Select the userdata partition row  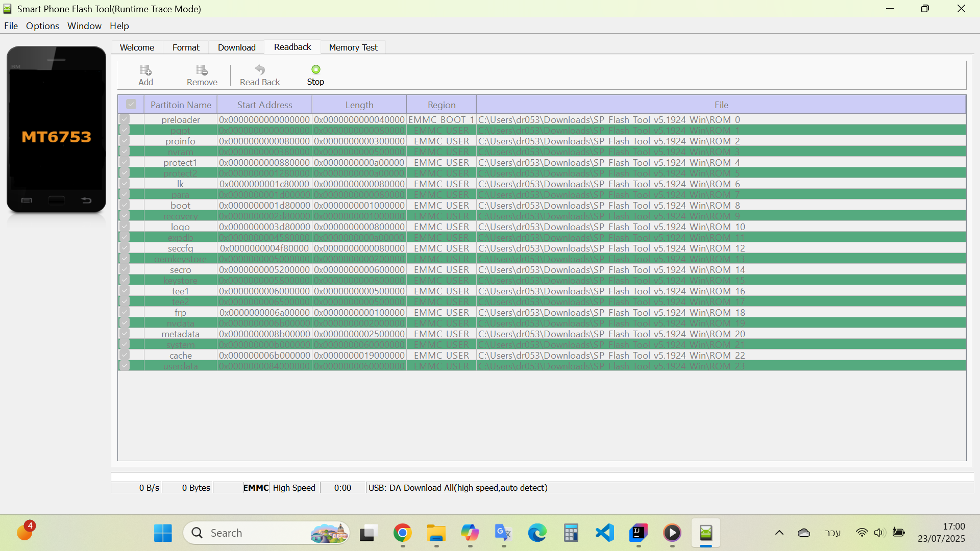coord(542,366)
